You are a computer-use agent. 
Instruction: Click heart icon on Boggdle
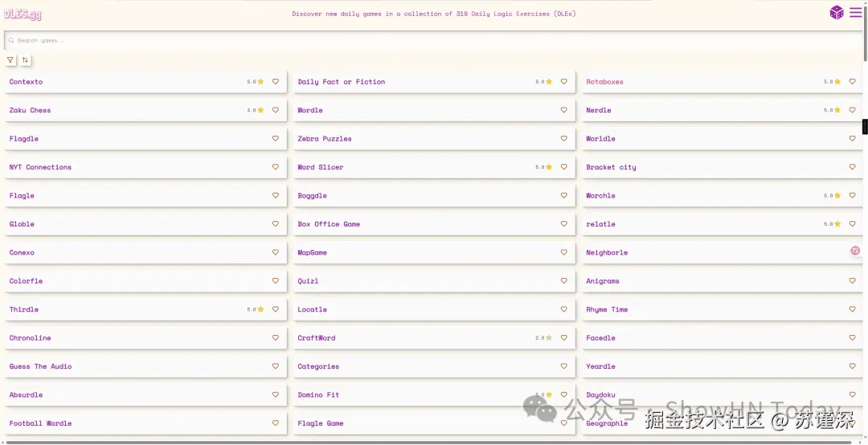563,195
